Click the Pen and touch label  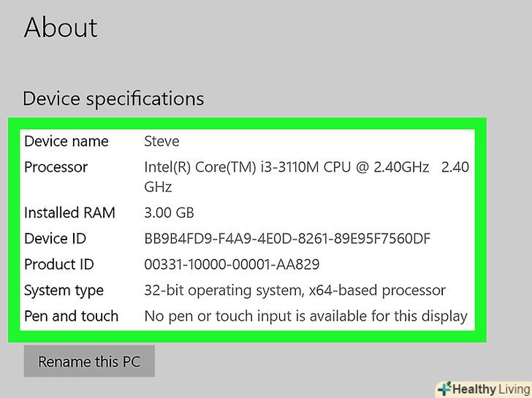pos(71,316)
